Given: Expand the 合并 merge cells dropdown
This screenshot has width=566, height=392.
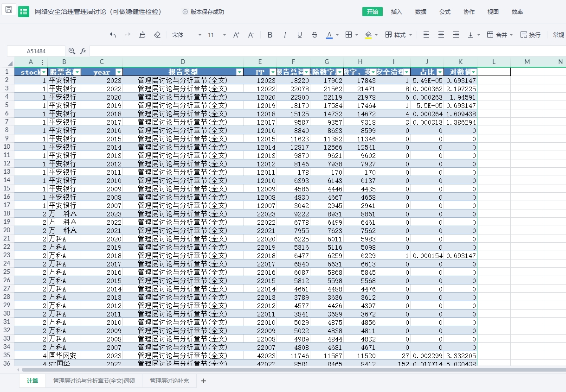Looking at the screenshot, I should point(511,35).
